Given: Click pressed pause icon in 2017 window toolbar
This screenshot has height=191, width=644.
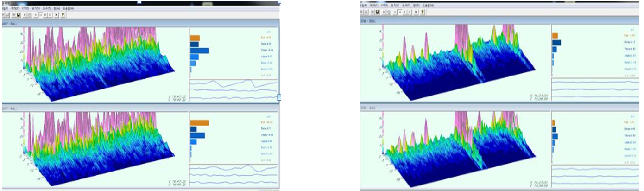Looking at the screenshot, I should pos(40,15).
